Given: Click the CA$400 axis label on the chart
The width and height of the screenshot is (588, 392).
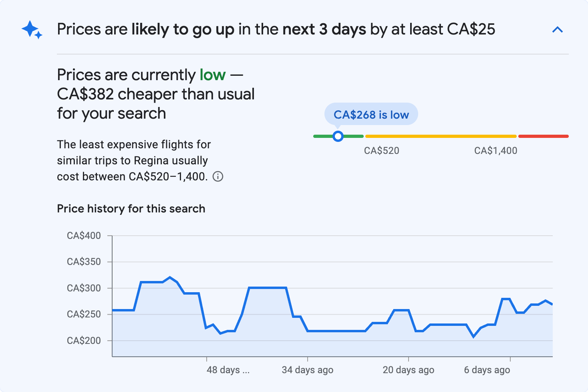Looking at the screenshot, I should 84,236.
